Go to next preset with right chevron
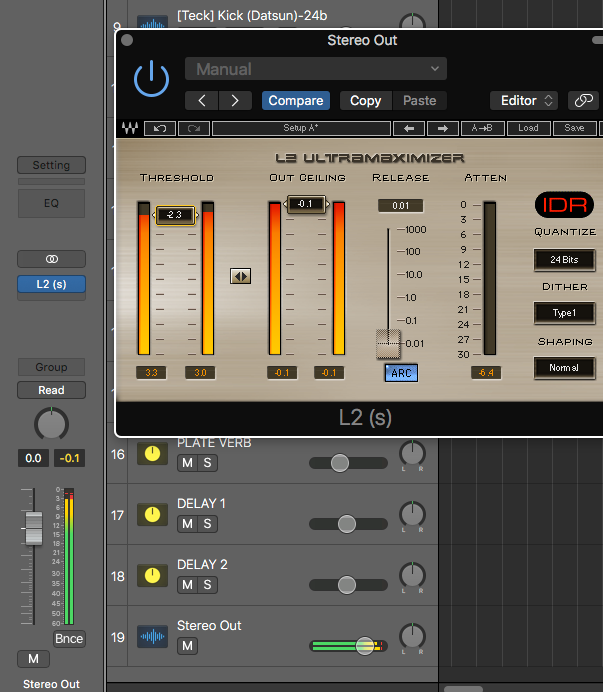 coord(235,101)
